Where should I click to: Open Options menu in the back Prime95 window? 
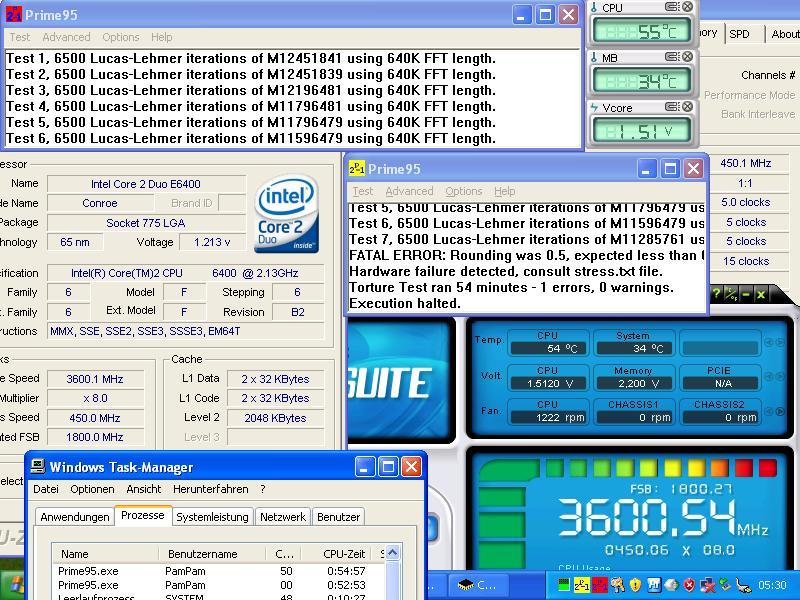coord(120,37)
